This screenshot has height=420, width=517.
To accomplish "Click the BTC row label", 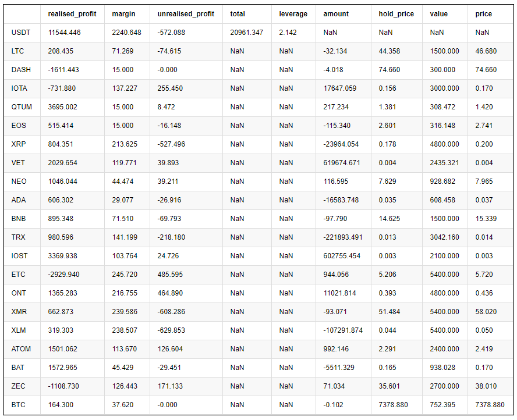I will pyautogui.click(x=19, y=405).
